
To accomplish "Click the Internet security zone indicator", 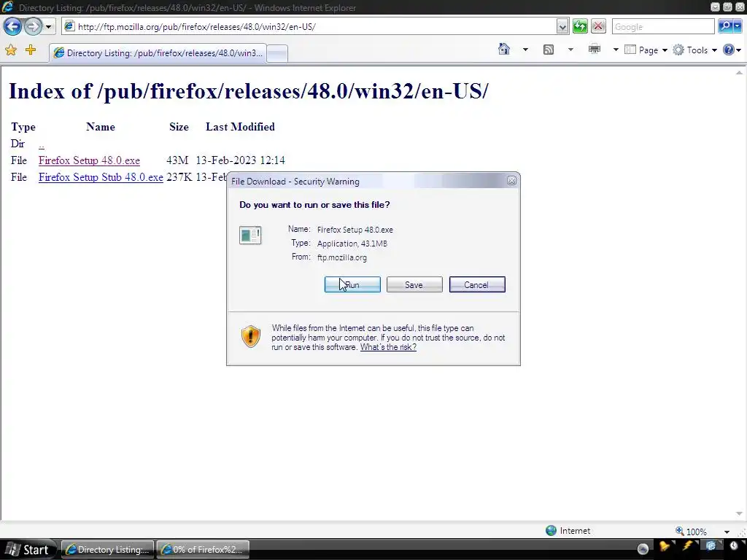I will [568, 531].
